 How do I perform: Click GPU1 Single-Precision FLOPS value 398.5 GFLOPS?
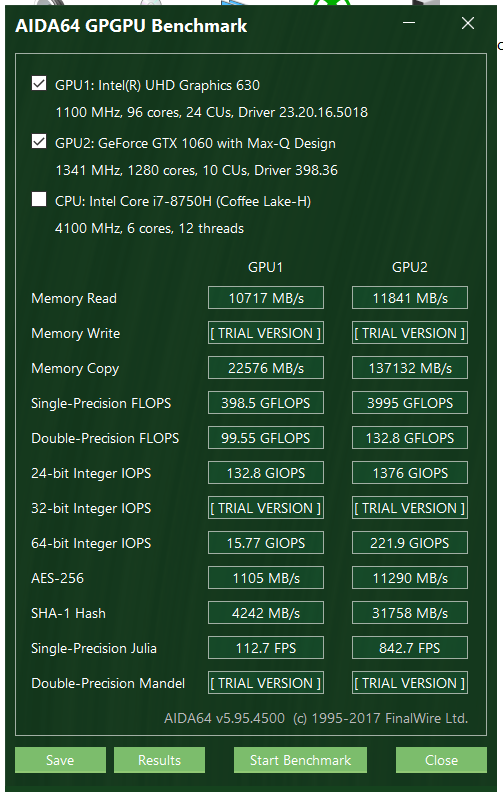(x=266, y=403)
